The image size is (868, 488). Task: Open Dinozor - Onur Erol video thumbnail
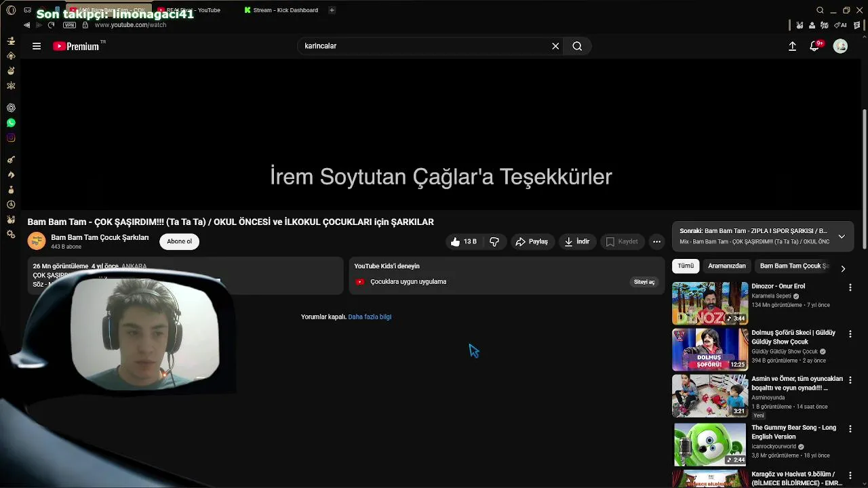coord(710,303)
